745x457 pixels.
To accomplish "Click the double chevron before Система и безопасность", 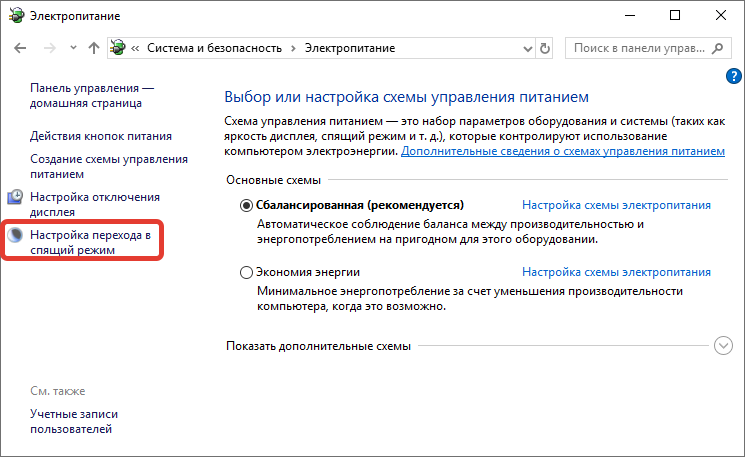I will tap(135, 48).
